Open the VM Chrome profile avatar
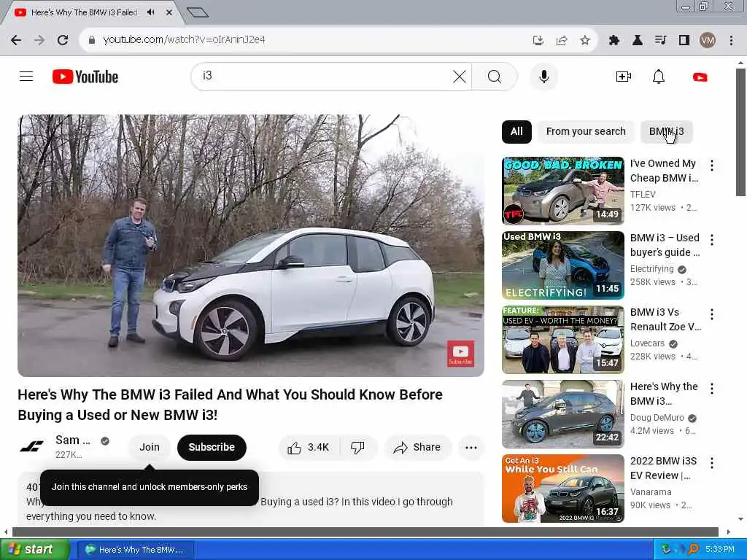The image size is (747, 560). 708,41
